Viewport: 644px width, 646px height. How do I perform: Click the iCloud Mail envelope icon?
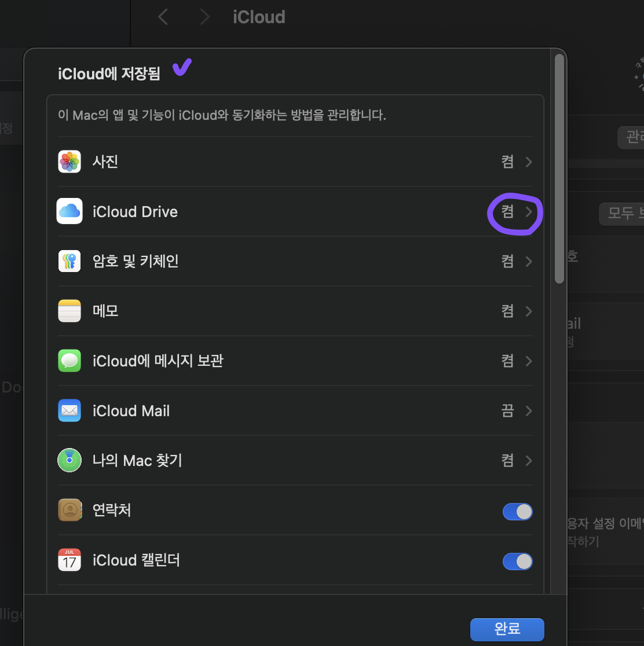click(69, 411)
